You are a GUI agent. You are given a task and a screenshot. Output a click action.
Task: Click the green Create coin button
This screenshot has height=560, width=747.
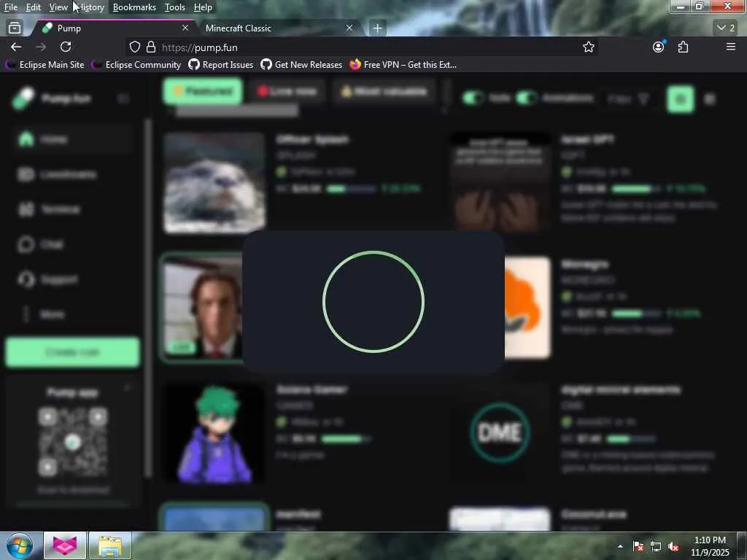click(x=73, y=352)
